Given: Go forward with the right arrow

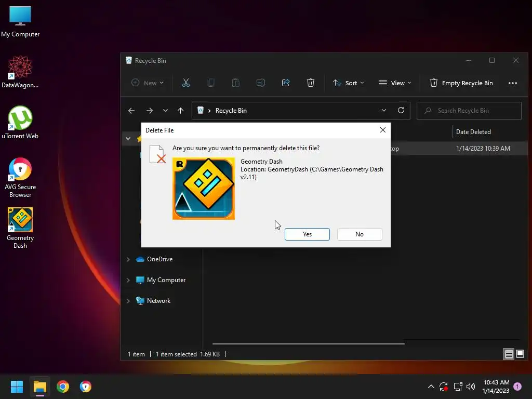Looking at the screenshot, I should [149, 111].
